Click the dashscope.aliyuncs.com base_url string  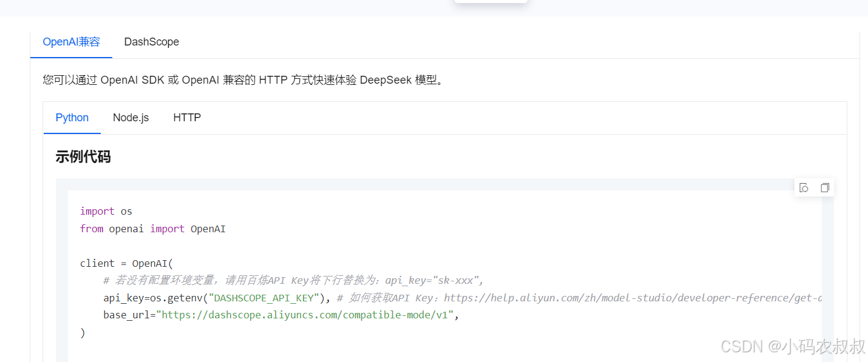[x=305, y=315]
